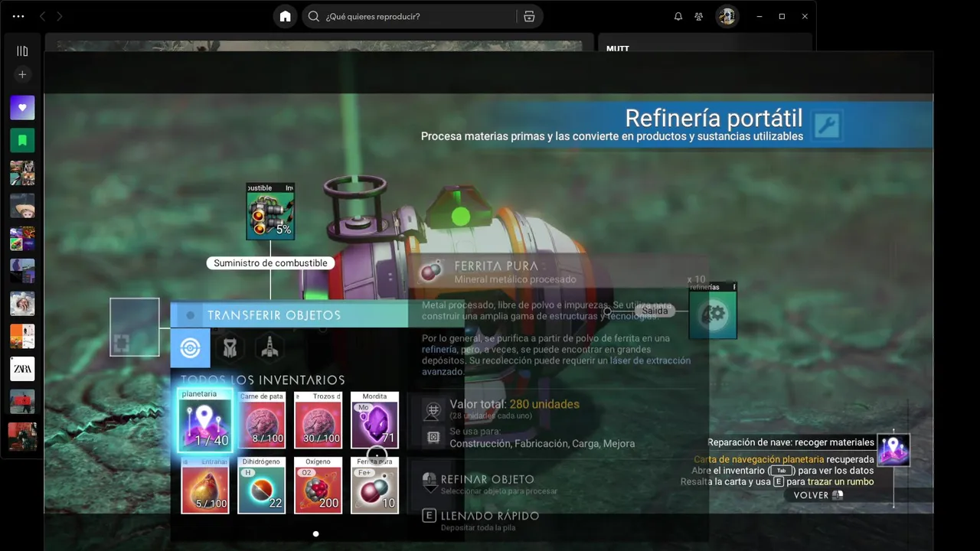Open Spotify notifications bell

click(678, 16)
